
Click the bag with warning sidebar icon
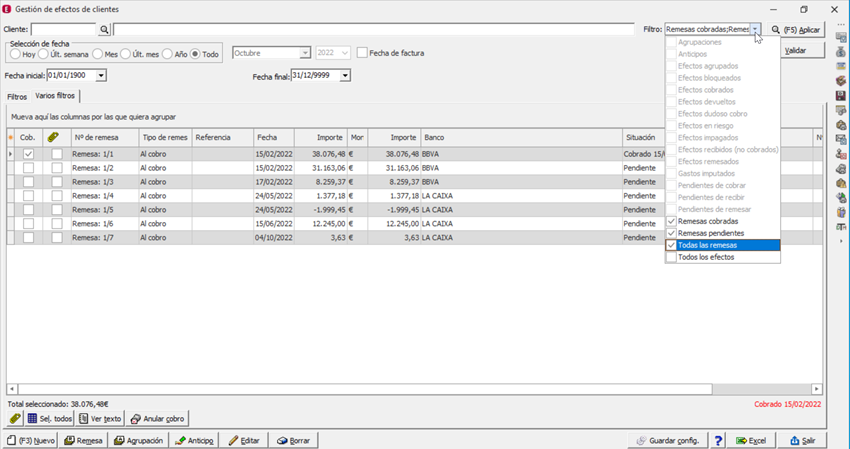click(841, 184)
